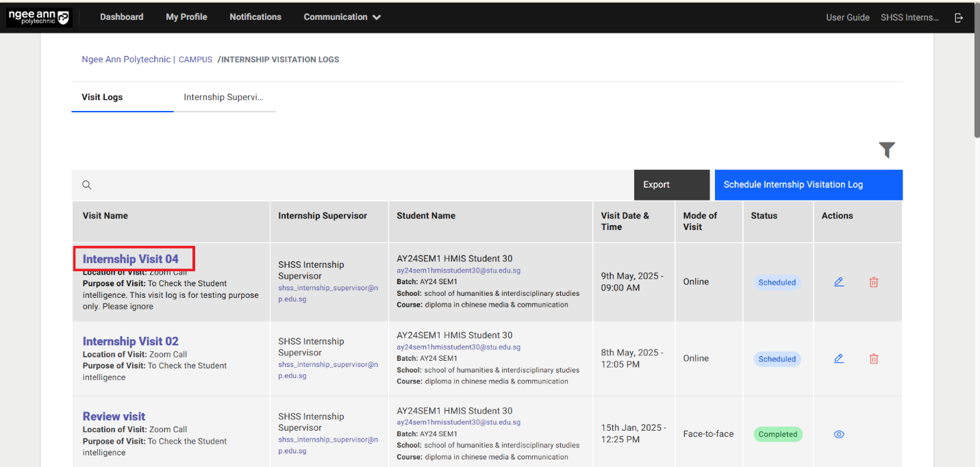980x467 pixels.
Task: Click the logout icon in top bar
Action: [x=959, y=18]
